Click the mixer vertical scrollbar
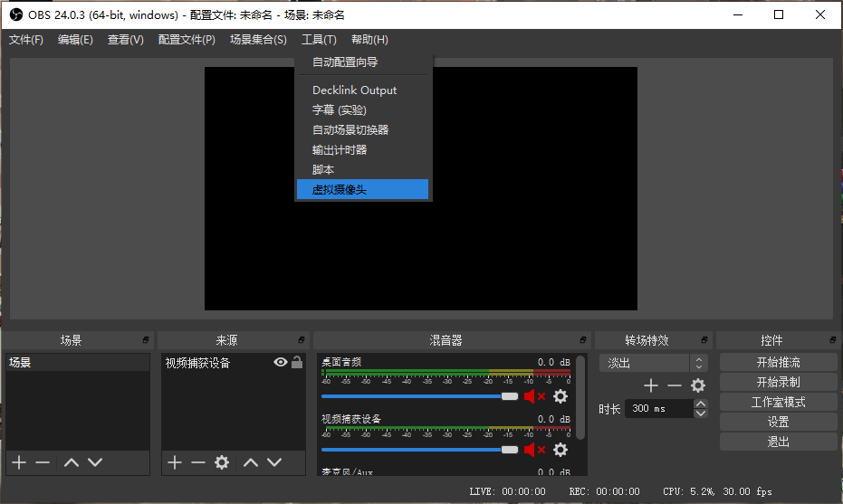The width and height of the screenshot is (843, 504). 580,397
